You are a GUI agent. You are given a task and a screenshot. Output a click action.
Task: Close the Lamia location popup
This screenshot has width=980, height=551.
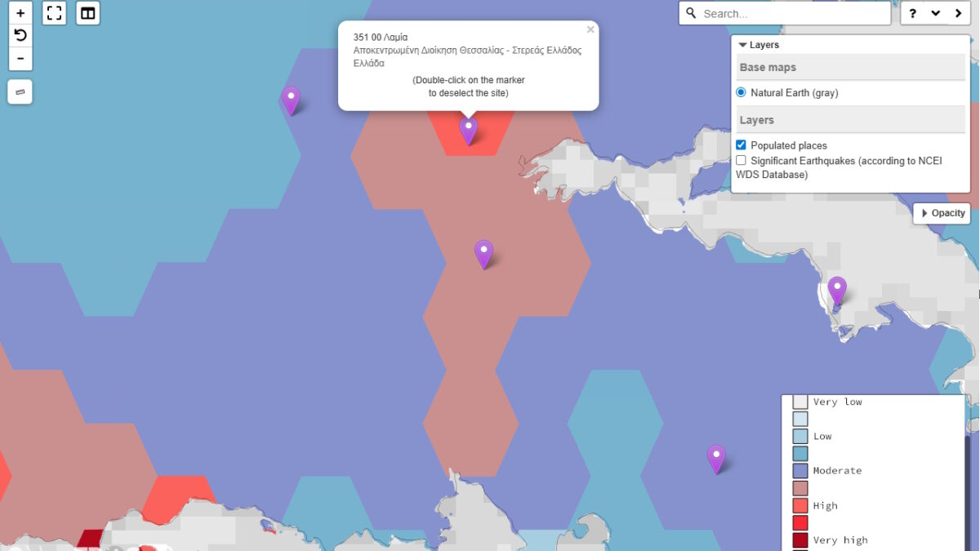click(590, 29)
